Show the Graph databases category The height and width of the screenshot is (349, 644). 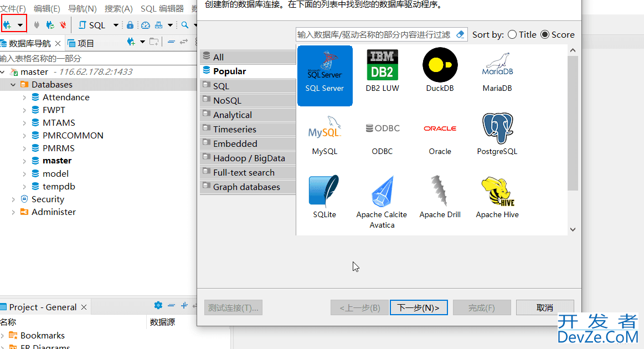pos(248,187)
